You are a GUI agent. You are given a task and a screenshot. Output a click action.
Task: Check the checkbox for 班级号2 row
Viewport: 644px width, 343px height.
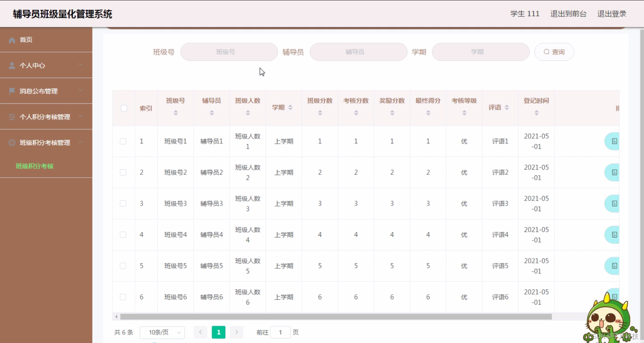[123, 172]
